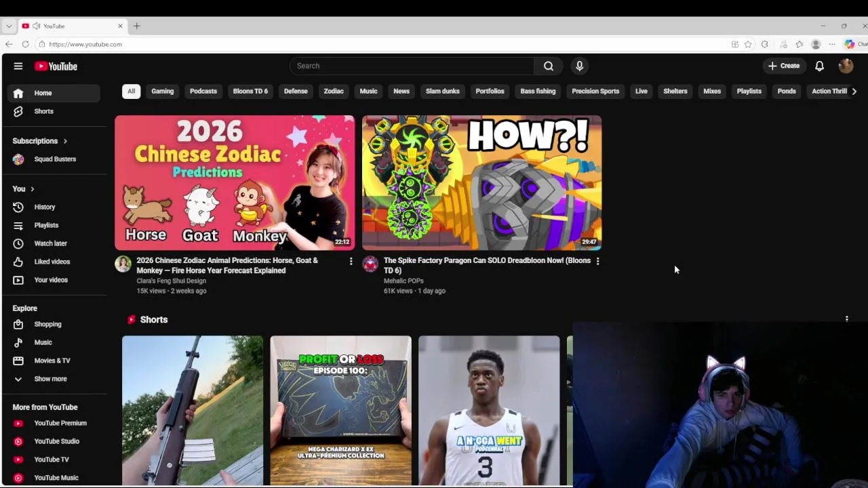Add page to favorites star icon
868x488 pixels.
click(748, 44)
